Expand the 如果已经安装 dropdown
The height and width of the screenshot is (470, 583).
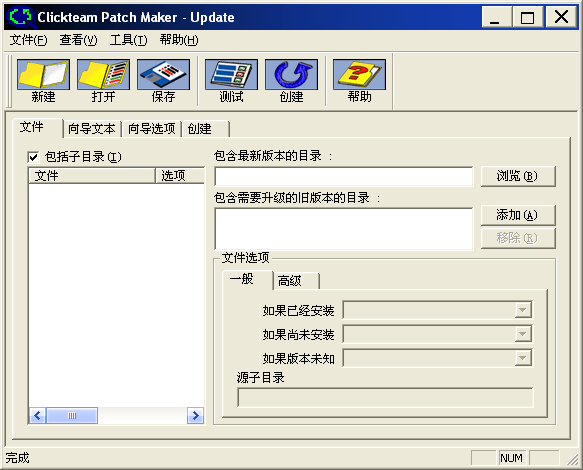pos(522,310)
